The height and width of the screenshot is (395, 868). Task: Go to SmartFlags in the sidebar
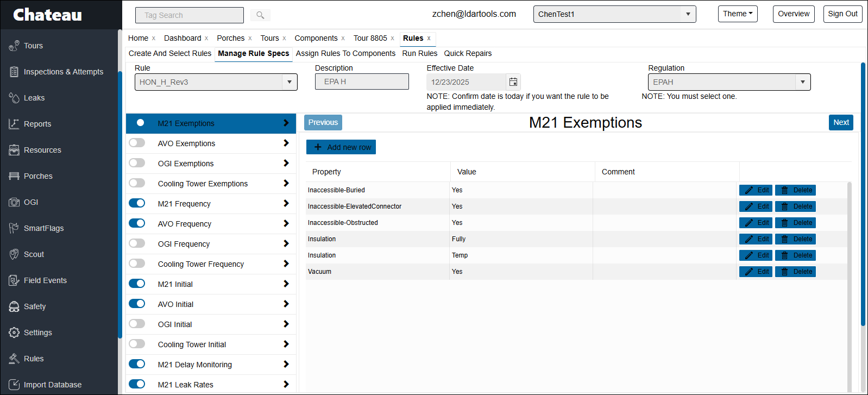(x=43, y=228)
